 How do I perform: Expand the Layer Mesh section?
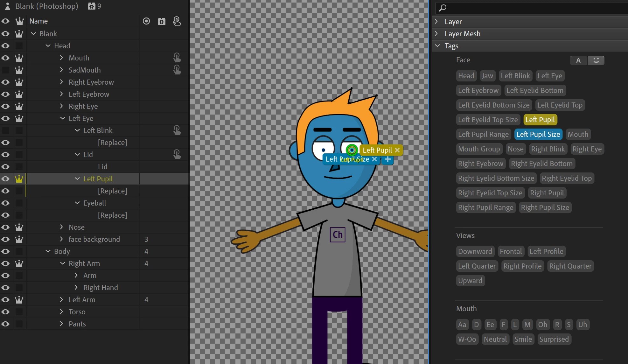click(437, 34)
